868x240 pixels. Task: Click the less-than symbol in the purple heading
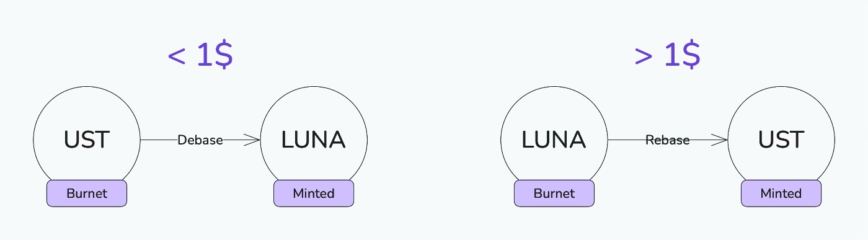177,56
